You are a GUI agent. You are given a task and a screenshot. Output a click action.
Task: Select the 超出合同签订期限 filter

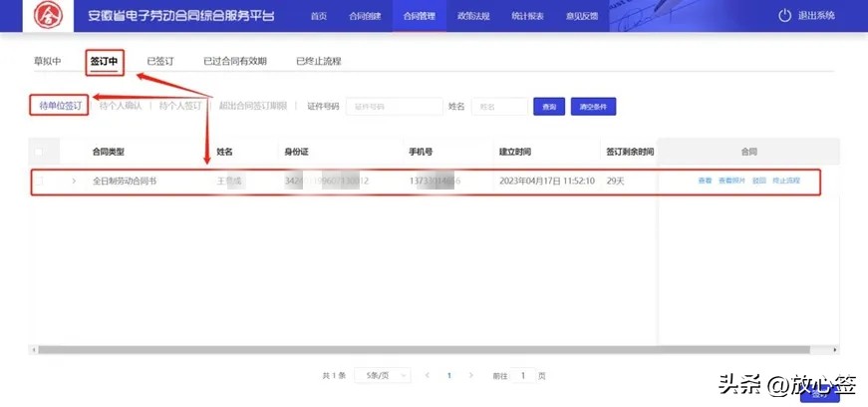pos(253,106)
